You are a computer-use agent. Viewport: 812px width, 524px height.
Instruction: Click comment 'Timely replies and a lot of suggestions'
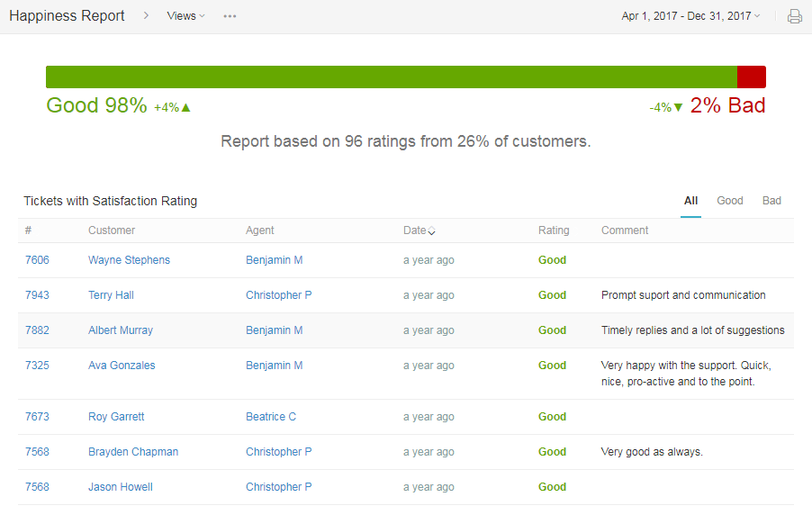[x=693, y=330]
